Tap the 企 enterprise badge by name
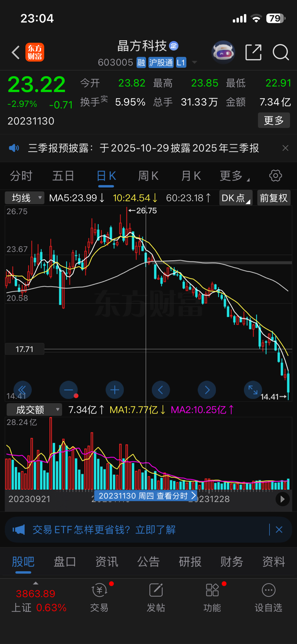The image size is (297, 644). 174,46
